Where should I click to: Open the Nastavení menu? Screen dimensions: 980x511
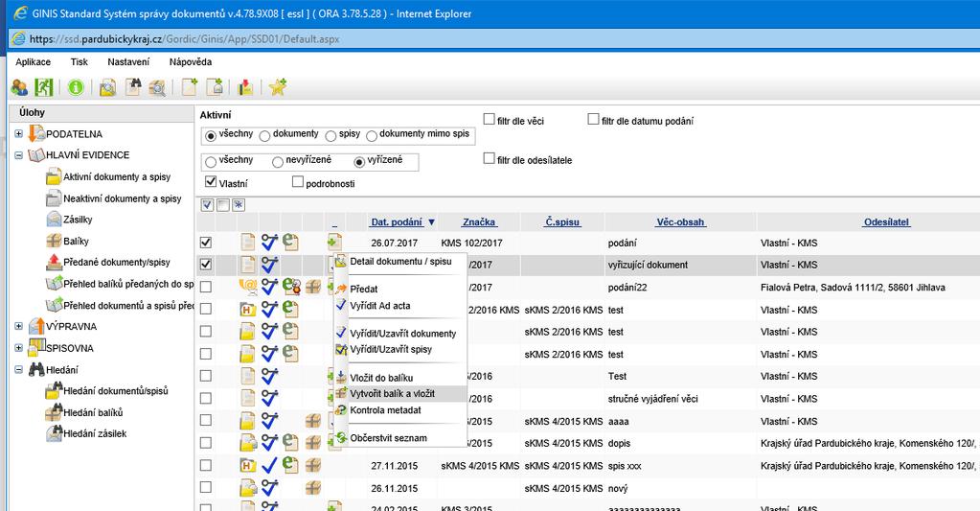128,62
